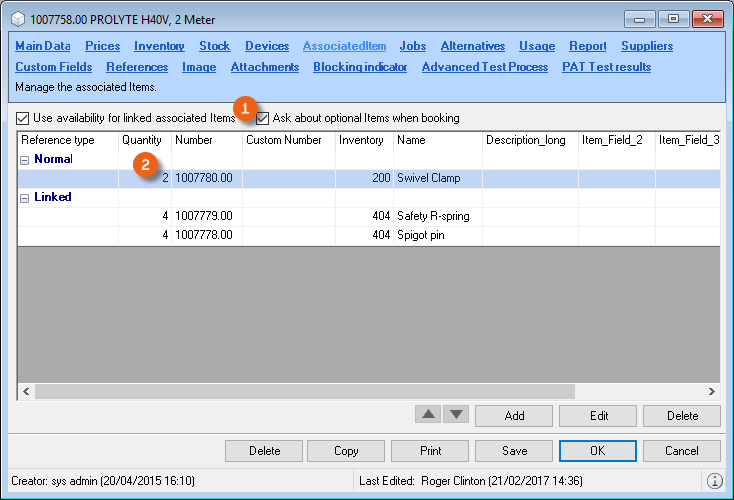Toggle Use availability for linked associated Items
This screenshot has height=500, width=734.
pyautogui.click(x=23, y=118)
